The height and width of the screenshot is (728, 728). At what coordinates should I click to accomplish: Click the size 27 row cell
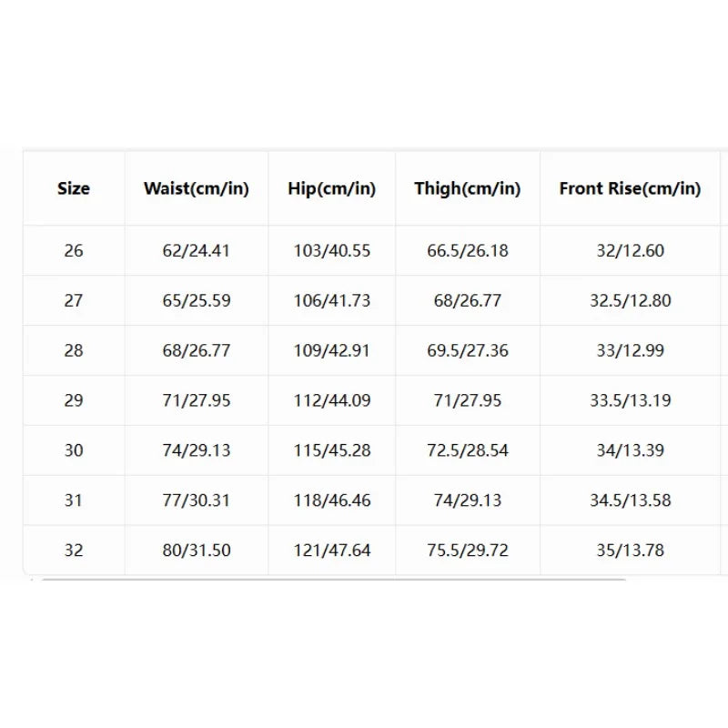click(x=74, y=300)
